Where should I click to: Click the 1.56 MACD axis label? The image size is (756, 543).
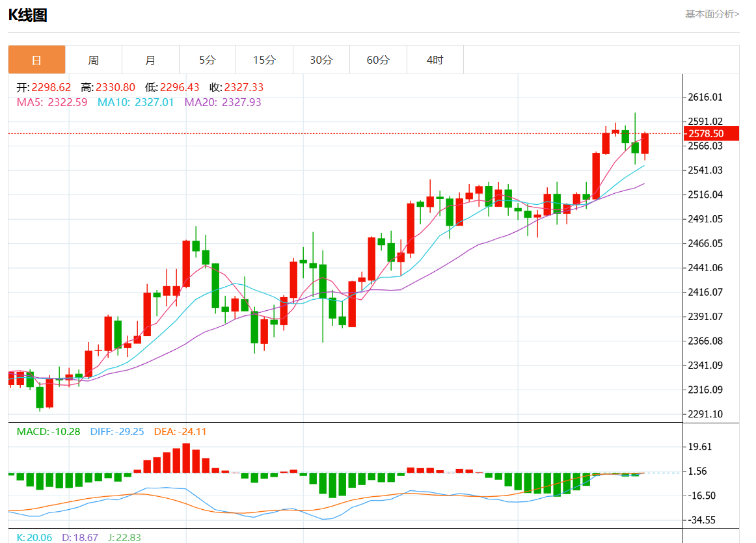tap(697, 471)
